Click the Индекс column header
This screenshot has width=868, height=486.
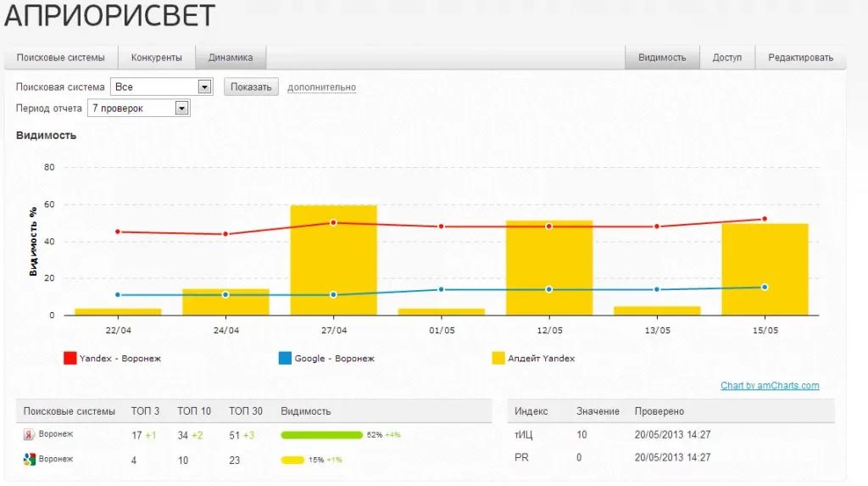[531, 411]
